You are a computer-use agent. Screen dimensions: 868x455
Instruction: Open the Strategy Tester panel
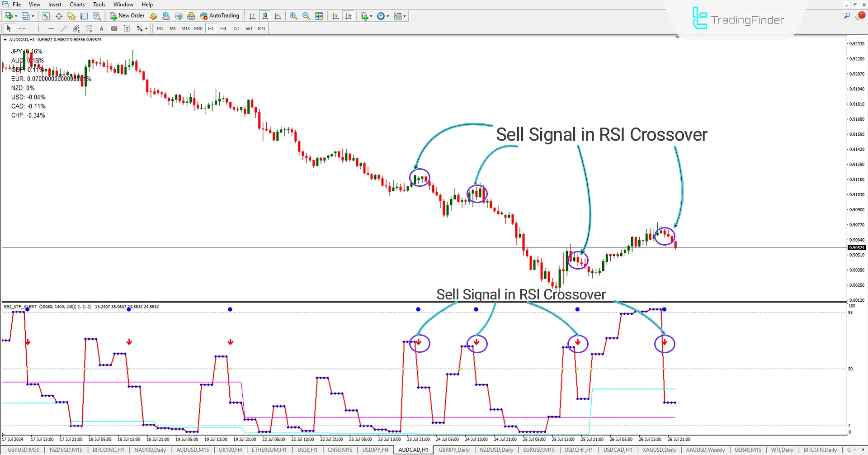tap(97, 16)
